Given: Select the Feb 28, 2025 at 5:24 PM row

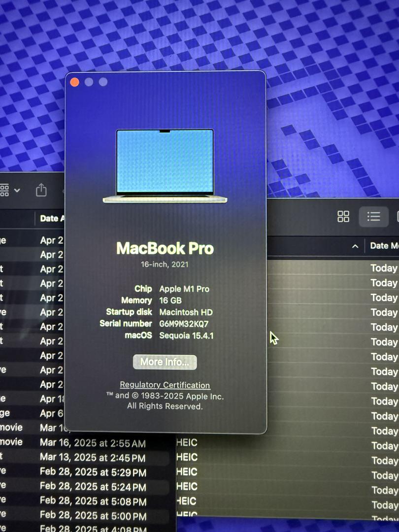Looking at the screenshot, I should [x=85, y=487].
